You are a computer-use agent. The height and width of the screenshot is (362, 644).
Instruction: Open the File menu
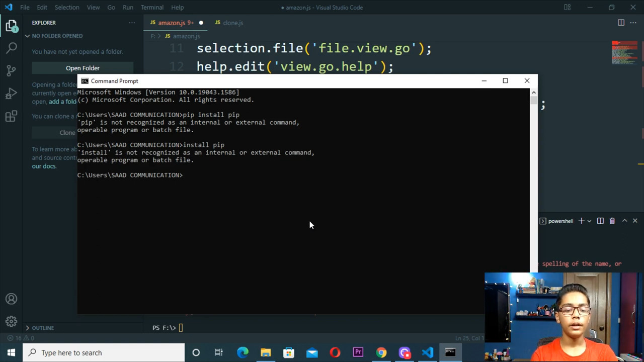click(x=25, y=7)
